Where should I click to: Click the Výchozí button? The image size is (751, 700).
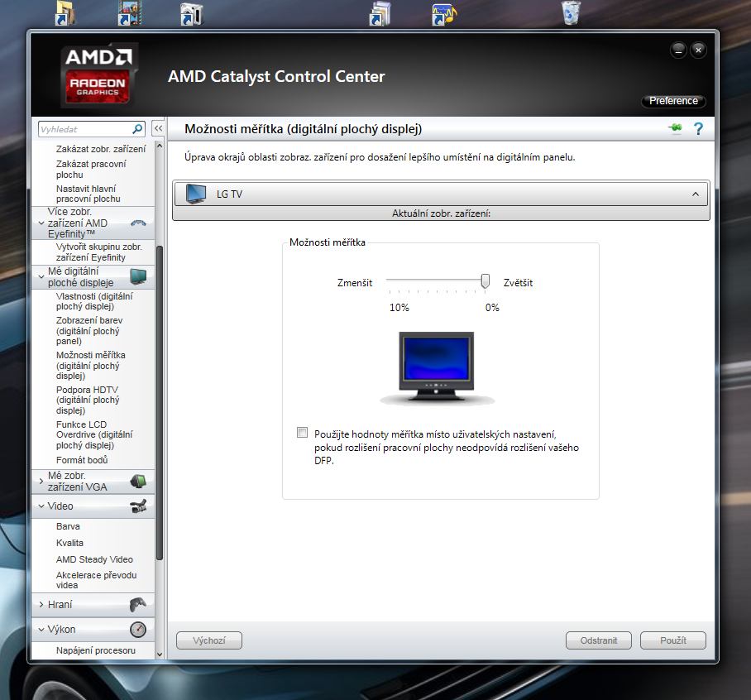pyautogui.click(x=208, y=640)
